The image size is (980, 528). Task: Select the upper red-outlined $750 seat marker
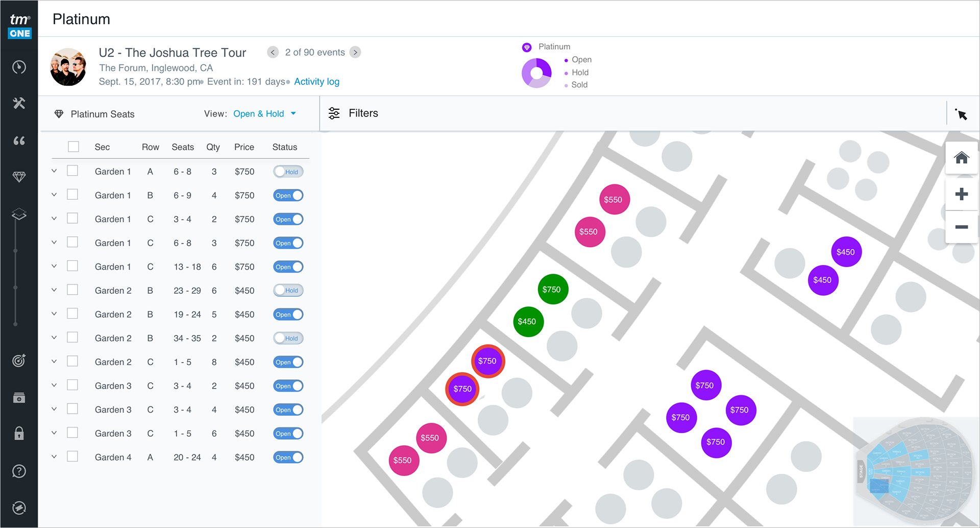(487, 361)
